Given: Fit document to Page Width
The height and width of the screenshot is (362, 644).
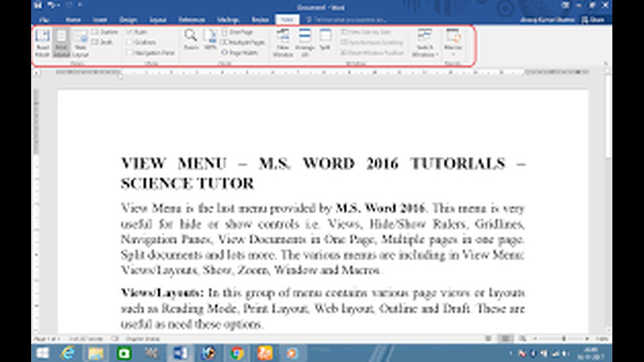Looking at the screenshot, I should pyautogui.click(x=239, y=52).
